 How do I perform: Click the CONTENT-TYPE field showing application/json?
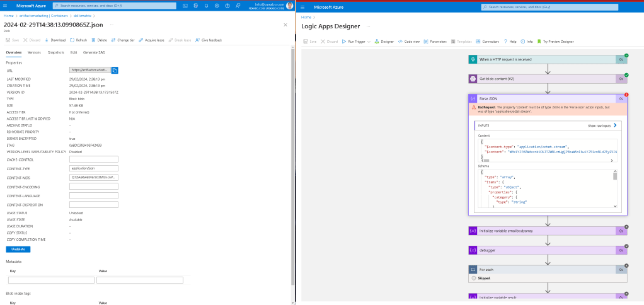click(x=94, y=168)
